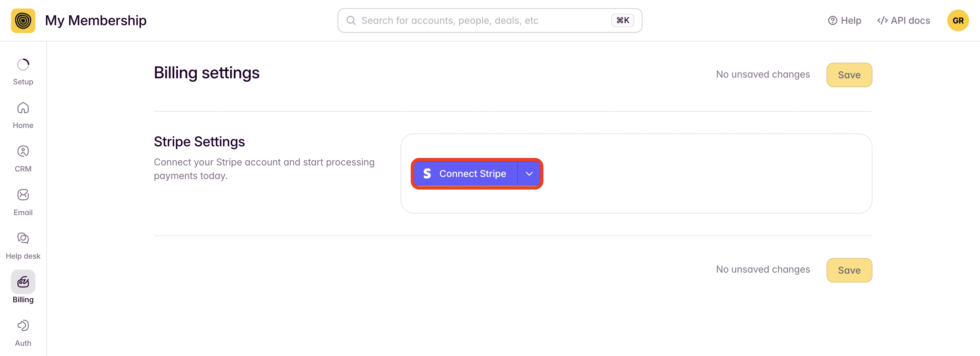The width and height of the screenshot is (980, 356).
Task: Click the My Membership logo icon
Action: (23, 20)
